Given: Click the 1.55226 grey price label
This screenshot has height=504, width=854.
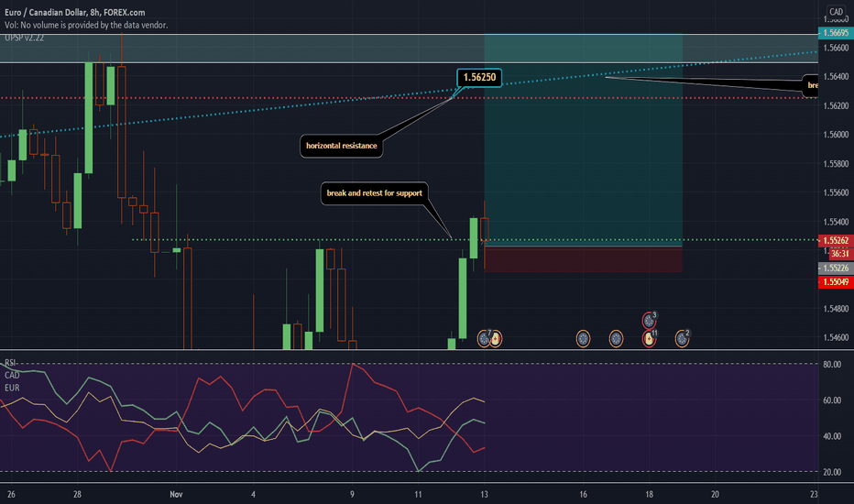Looking at the screenshot, I should (836, 268).
